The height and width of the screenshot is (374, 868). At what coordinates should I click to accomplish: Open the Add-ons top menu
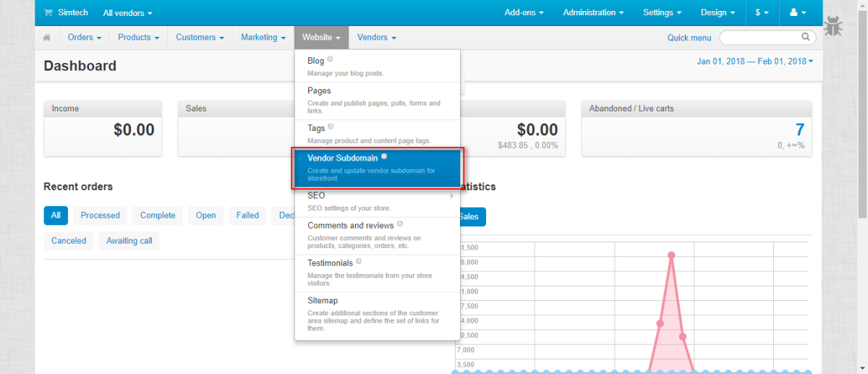[524, 12]
